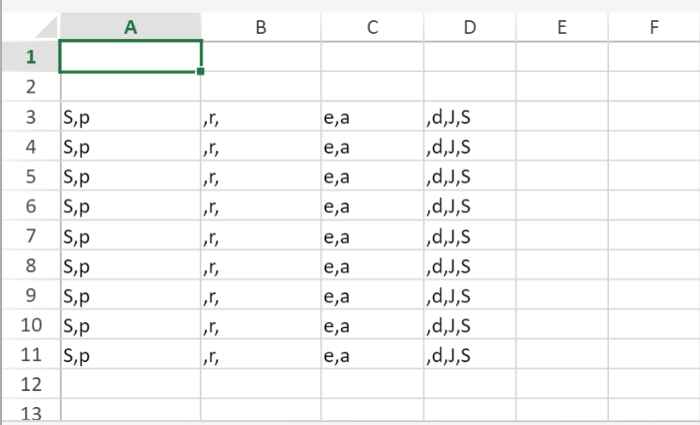Click the Select All corner box
Screen dimensions: 700x425
(x=29, y=28)
